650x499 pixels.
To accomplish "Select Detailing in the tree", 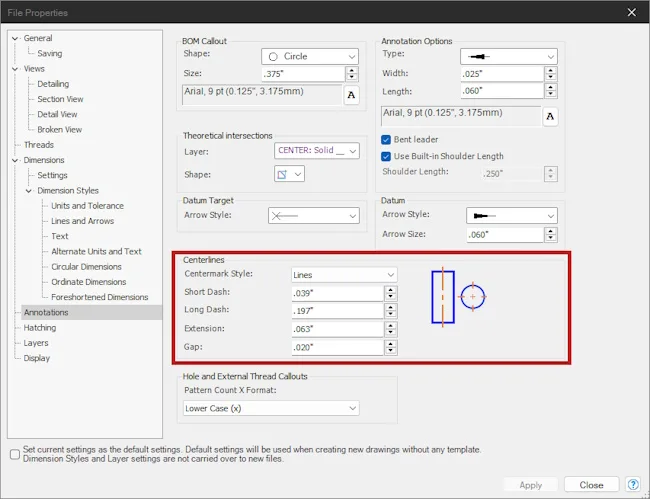I will point(53,84).
